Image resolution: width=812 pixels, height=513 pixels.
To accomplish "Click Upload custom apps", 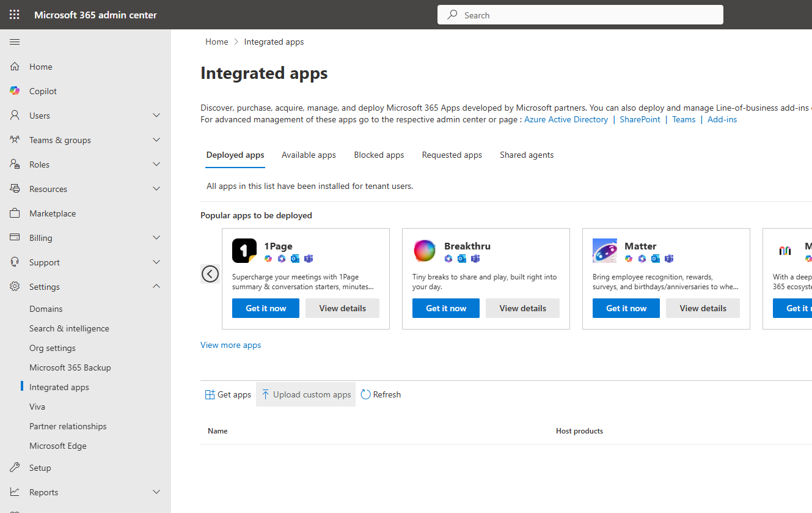I will (305, 394).
